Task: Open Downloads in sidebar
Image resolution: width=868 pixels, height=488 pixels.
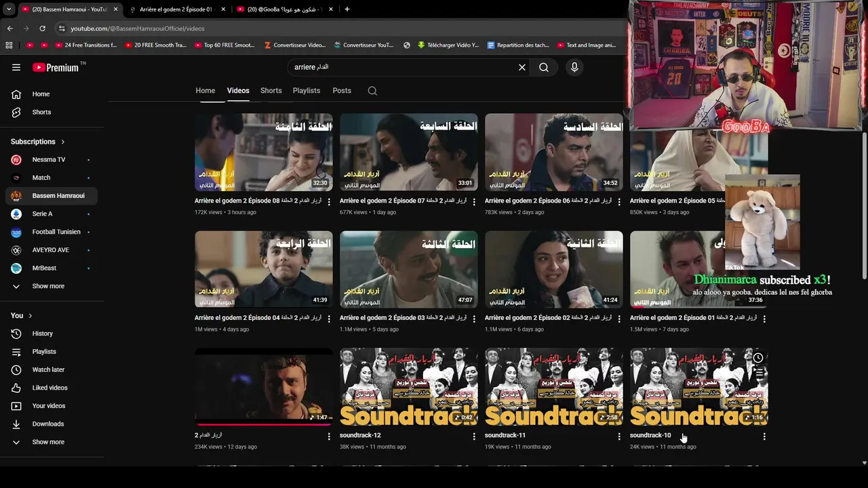Action: click(x=52, y=424)
